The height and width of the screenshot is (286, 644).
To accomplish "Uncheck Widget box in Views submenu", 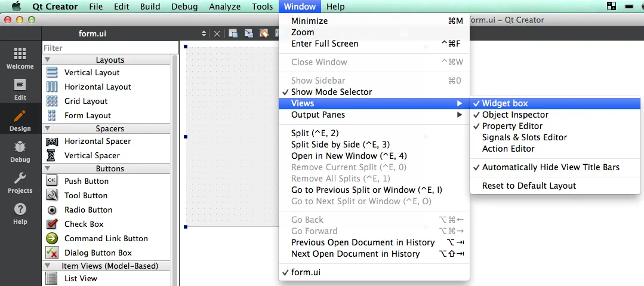I will tap(505, 103).
